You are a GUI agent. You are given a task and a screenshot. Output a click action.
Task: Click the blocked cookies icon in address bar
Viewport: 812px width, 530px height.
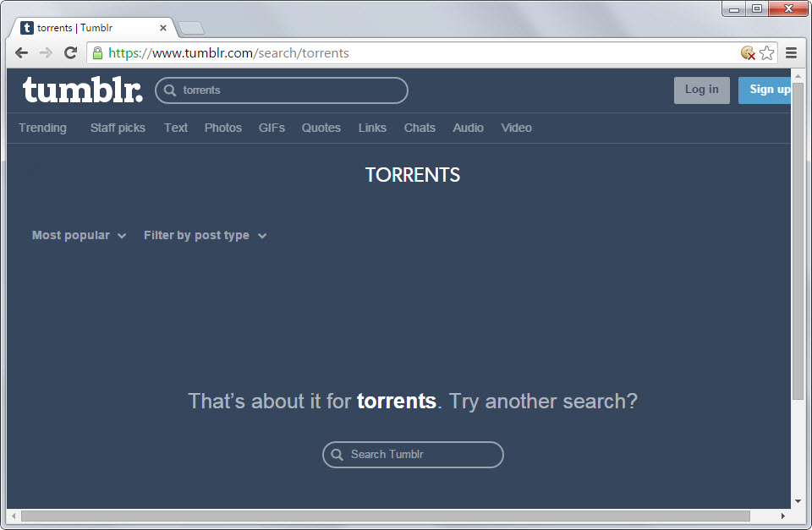pyautogui.click(x=748, y=52)
